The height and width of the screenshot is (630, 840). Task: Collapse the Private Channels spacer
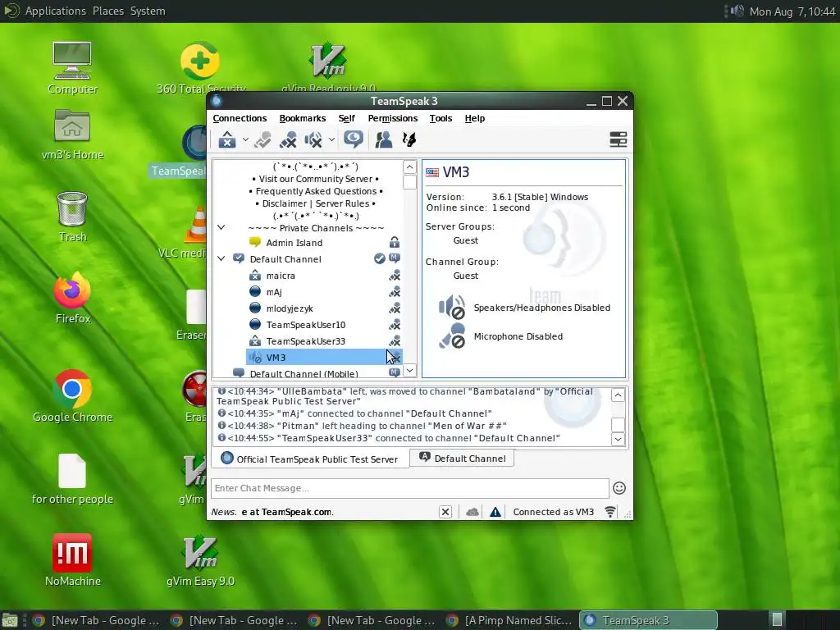point(221,228)
